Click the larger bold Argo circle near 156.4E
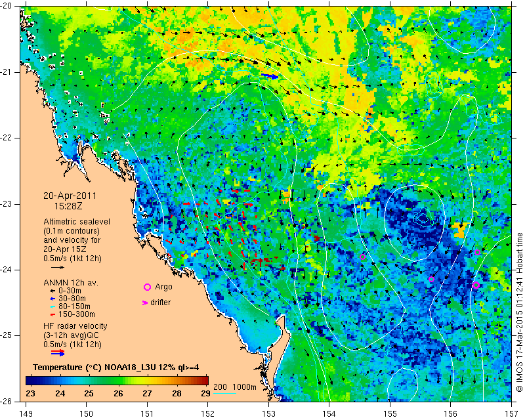Screen dimensions: 525x420 [x=476, y=285]
